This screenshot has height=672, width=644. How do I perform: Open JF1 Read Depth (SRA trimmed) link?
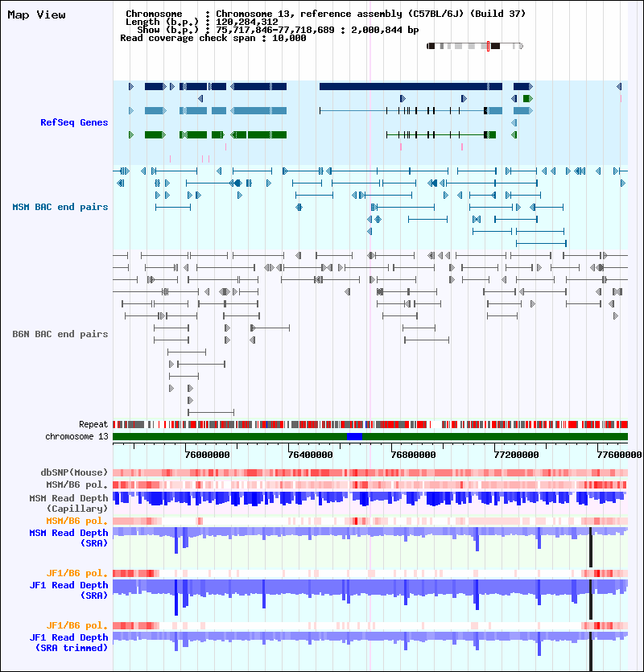tap(68, 642)
